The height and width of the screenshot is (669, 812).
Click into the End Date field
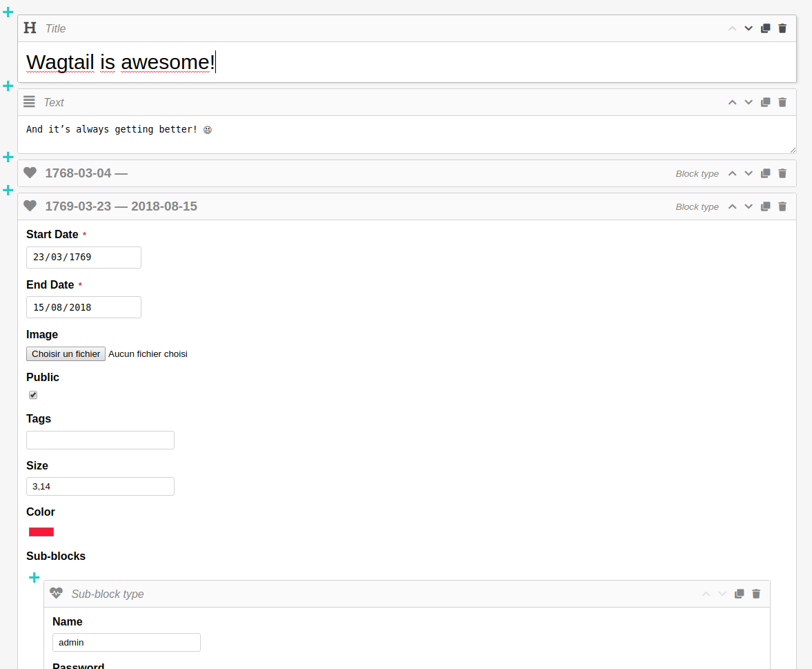coord(83,307)
